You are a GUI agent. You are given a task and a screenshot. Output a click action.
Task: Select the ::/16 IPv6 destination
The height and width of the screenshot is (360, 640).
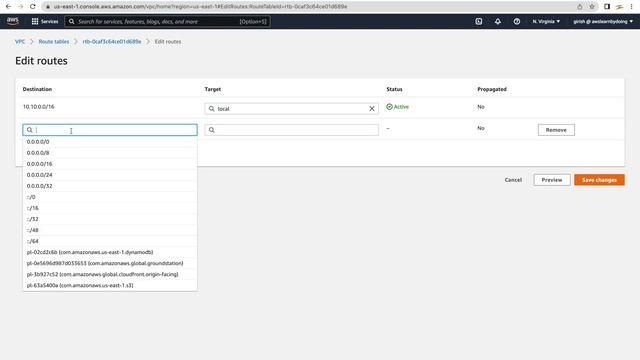pos(110,208)
